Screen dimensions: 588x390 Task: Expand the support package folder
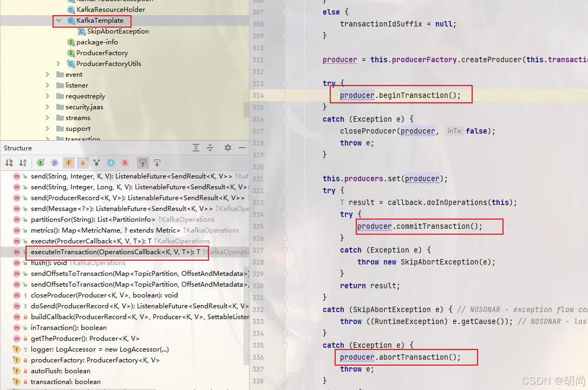coord(47,129)
